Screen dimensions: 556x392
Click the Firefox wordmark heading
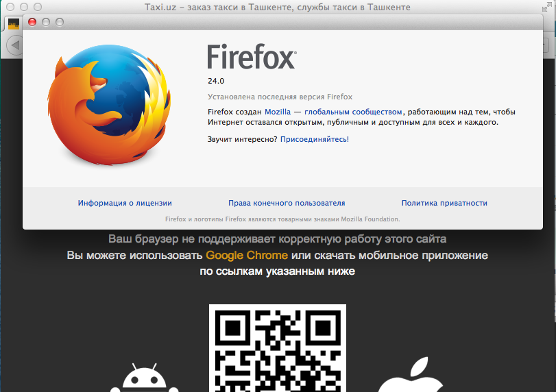coord(252,56)
